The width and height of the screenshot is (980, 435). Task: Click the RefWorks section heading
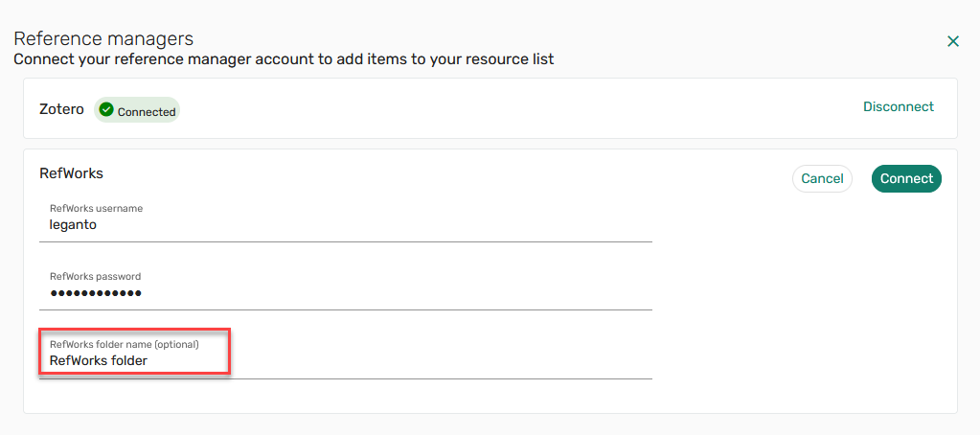(71, 173)
